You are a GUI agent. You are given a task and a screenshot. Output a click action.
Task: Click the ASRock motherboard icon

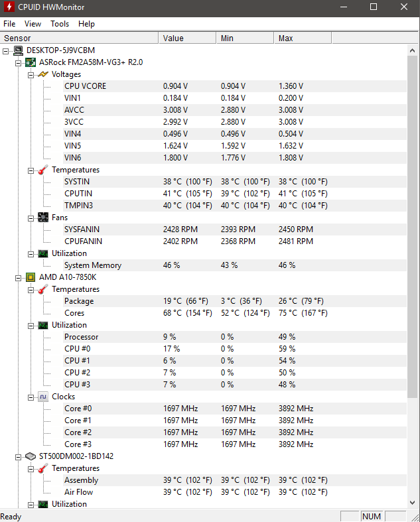click(31, 62)
